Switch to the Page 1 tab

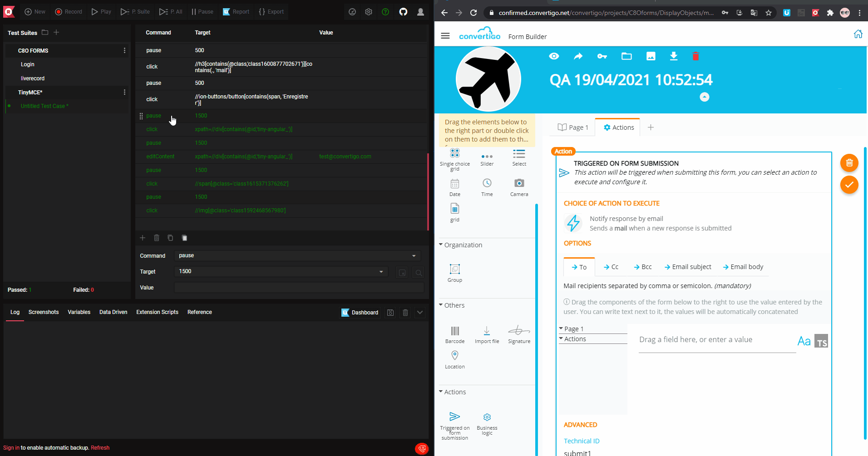pos(573,127)
